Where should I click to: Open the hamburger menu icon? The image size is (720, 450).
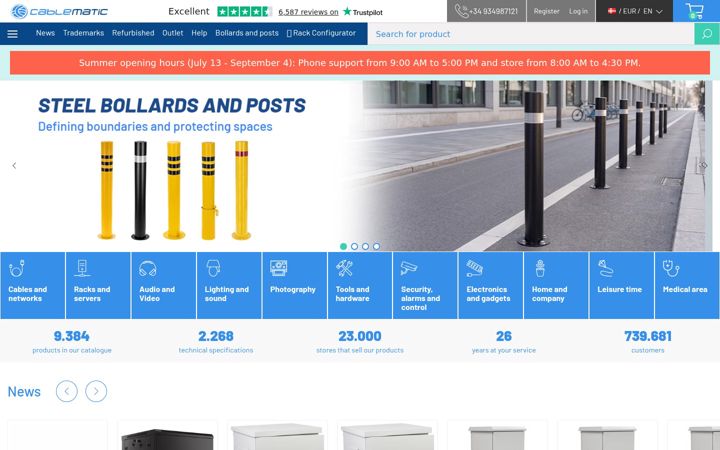pos(12,34)
